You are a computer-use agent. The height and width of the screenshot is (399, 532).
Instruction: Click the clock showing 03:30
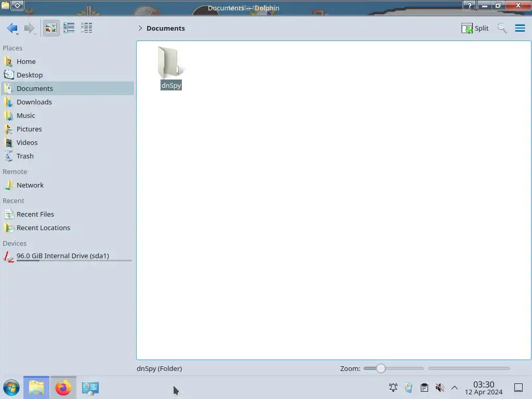pos(484,388)
